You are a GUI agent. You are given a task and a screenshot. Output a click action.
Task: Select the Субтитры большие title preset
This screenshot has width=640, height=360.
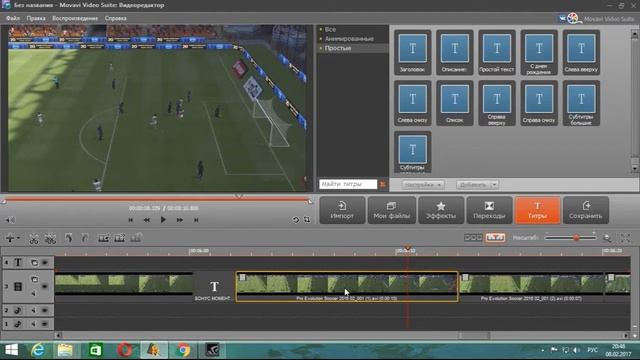pyautogui.click(x=581, y=103)
